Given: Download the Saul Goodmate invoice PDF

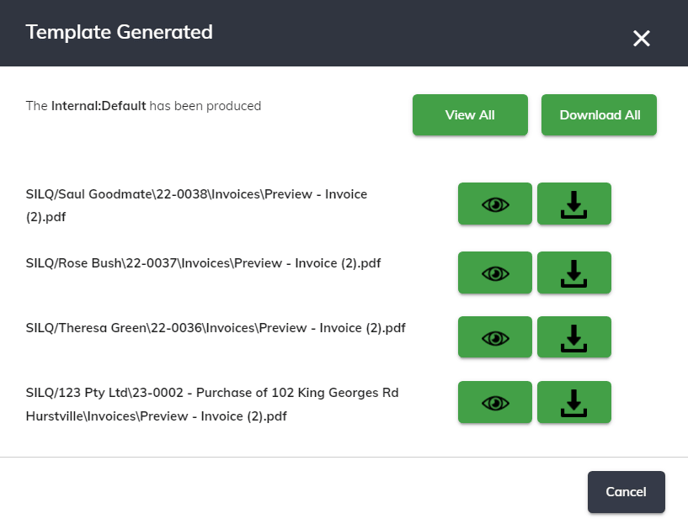Looking at the screenshot, I should point(574,204).
